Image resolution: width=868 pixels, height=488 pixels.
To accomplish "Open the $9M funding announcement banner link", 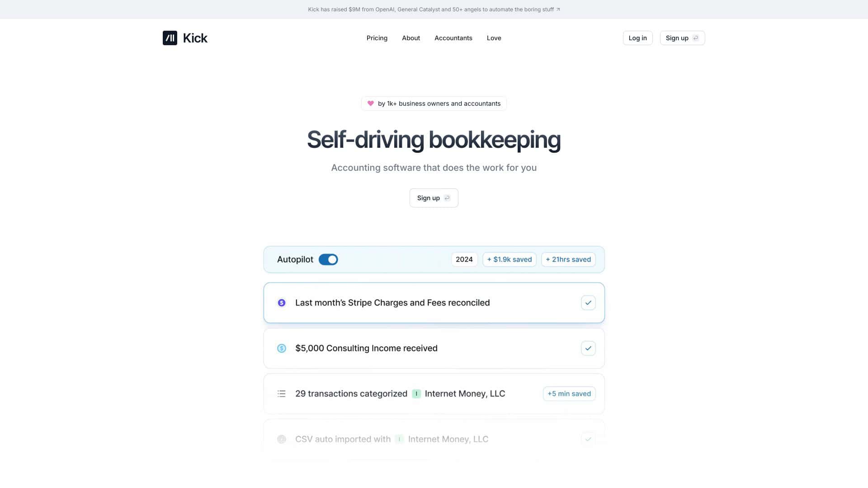I will [434, 9].
